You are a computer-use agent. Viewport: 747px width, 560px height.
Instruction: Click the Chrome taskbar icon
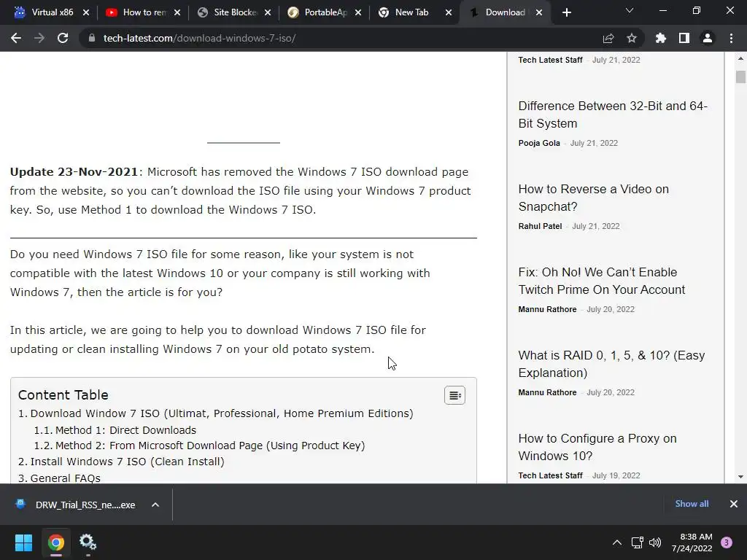(55, 542)
